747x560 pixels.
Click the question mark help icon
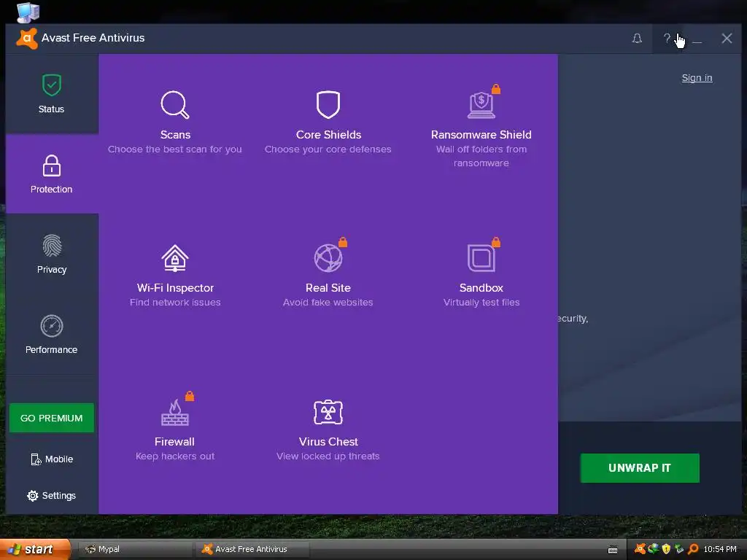coord(667,38)
